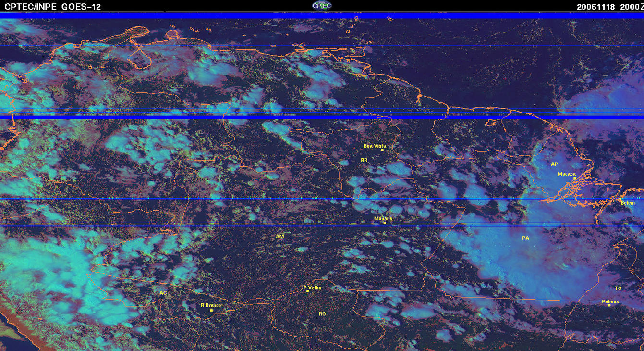Viewport: 644px width, 351px height.
Task: Click the Macapa city label
Action: (567, 174)
